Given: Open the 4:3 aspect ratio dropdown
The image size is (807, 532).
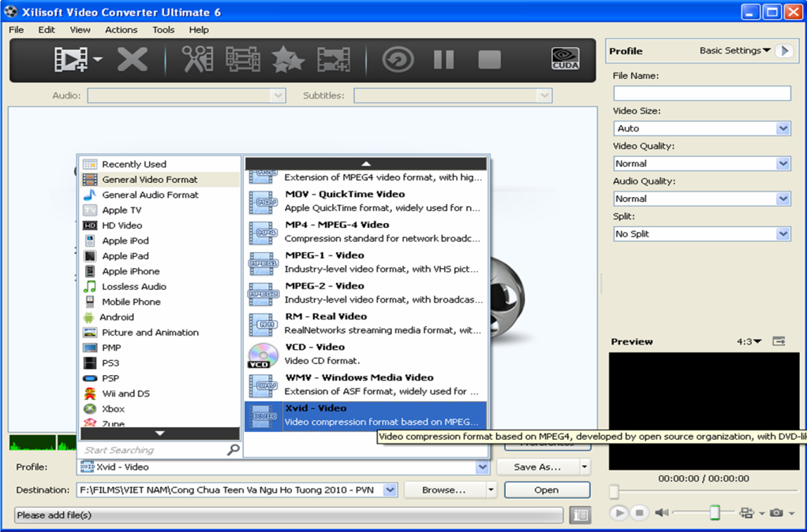Looking at the screenshot, I should coord(749,341).
